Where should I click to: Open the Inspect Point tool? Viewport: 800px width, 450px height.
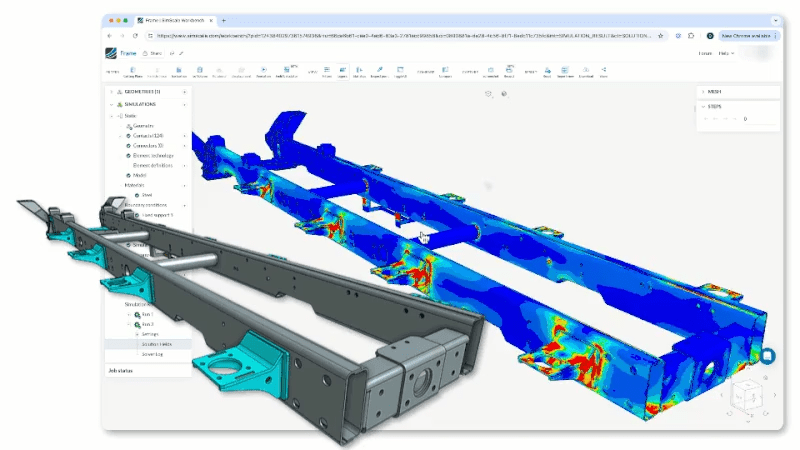click(379, 72)
